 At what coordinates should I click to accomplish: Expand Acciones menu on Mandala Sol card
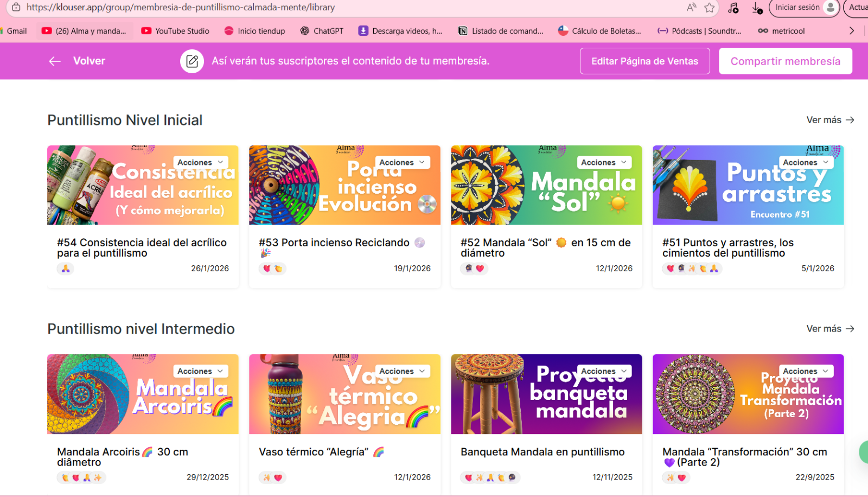[x=604, y=162]
